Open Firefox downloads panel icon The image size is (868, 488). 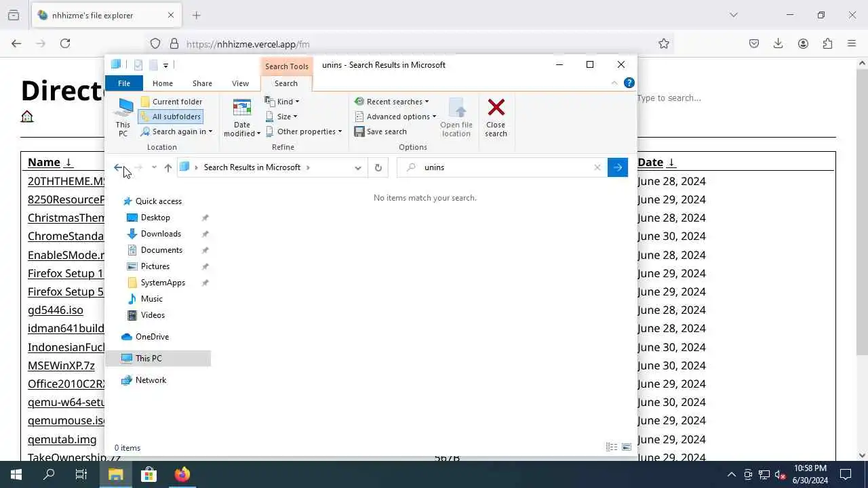point(778,43)
